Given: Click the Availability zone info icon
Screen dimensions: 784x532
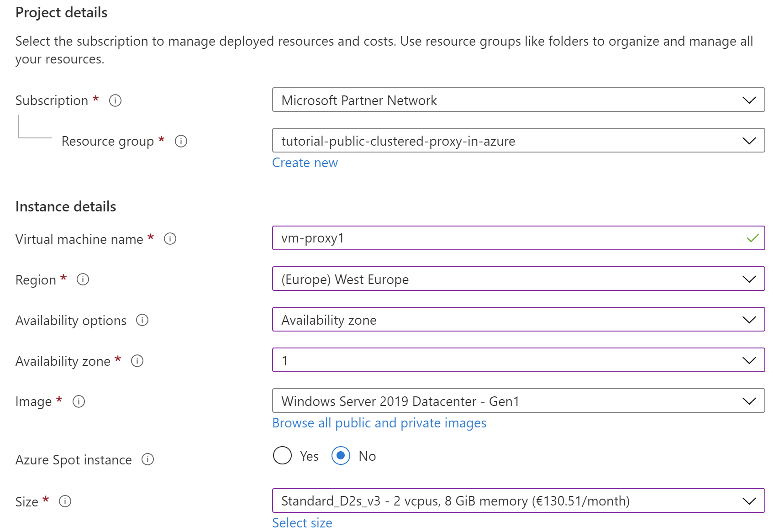Looking at the screenshot, I should tap(137, 361).
